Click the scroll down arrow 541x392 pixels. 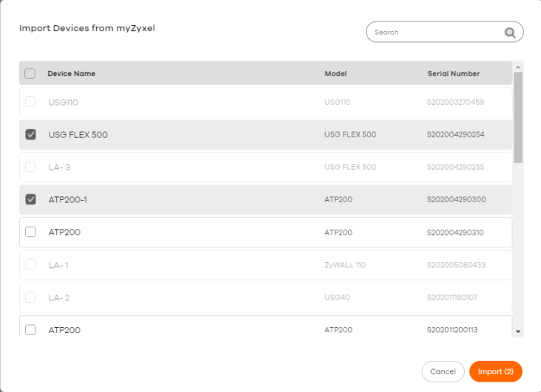tap(518, 331)
